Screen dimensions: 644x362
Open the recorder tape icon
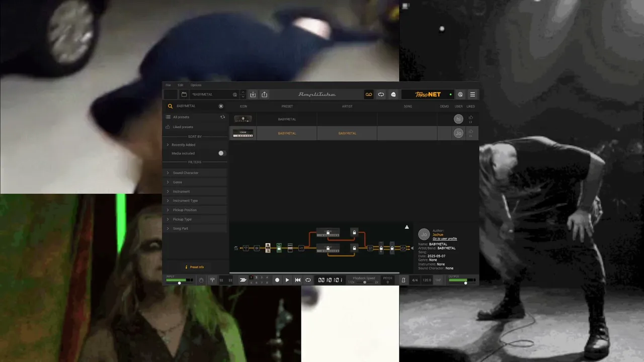pos(369,95)
